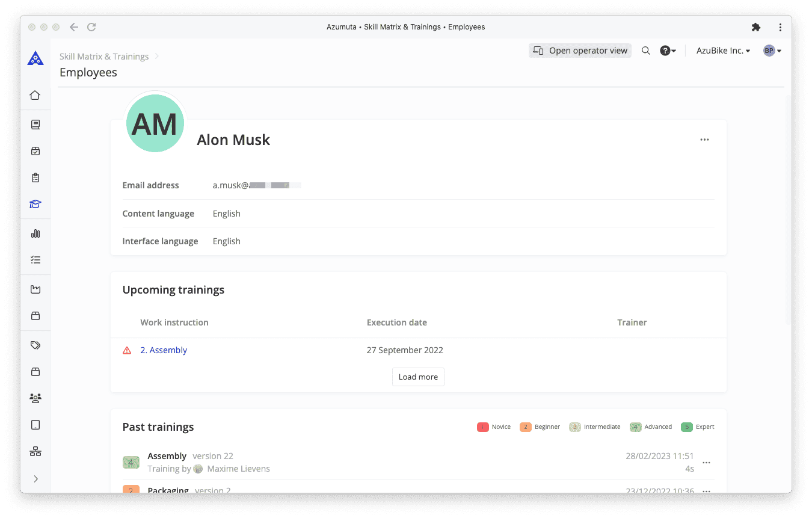Image resolution: width=812 pixels, height=518 pixels.
Task: Click the Tags sidebar icon
Action: click(35, 345)
